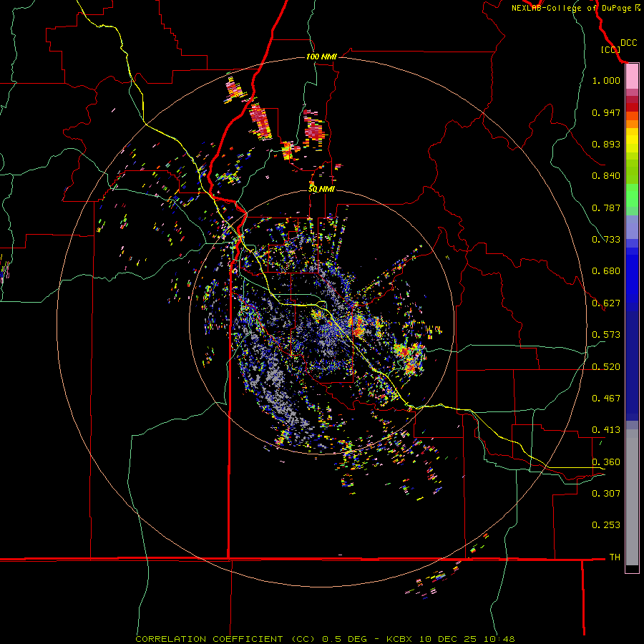This screenshot has height=644, width=644.
Task: Click the 0.413 legend value
Action: (606, 429)
